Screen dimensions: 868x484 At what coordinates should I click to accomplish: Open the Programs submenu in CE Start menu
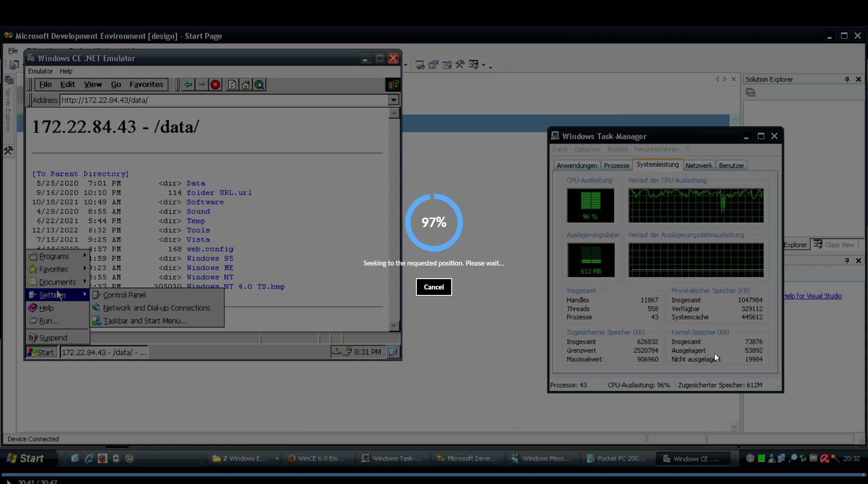pyautogui.click(x=57, y=256)
